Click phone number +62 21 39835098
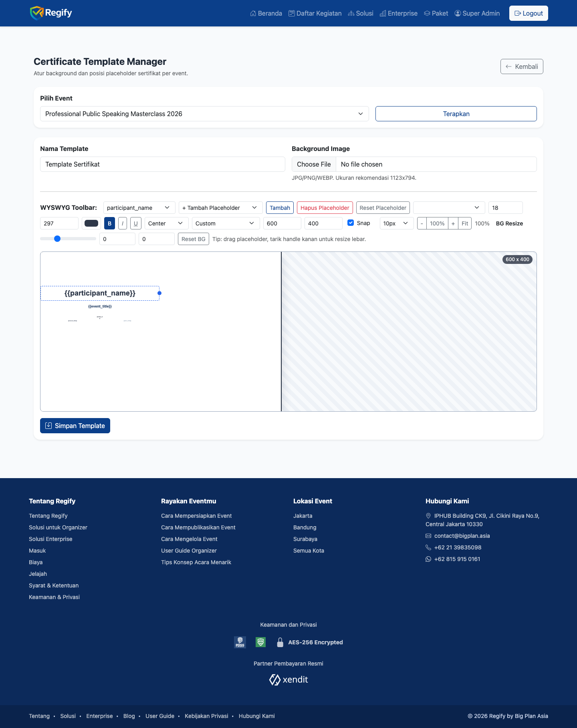 [458, 547]
